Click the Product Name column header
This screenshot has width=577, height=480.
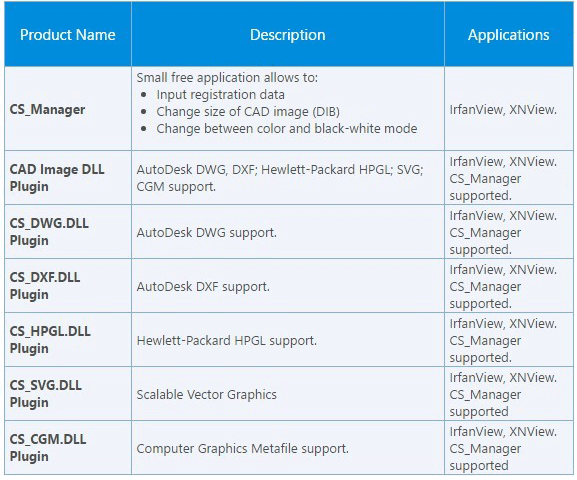click(x=68, y=35)
